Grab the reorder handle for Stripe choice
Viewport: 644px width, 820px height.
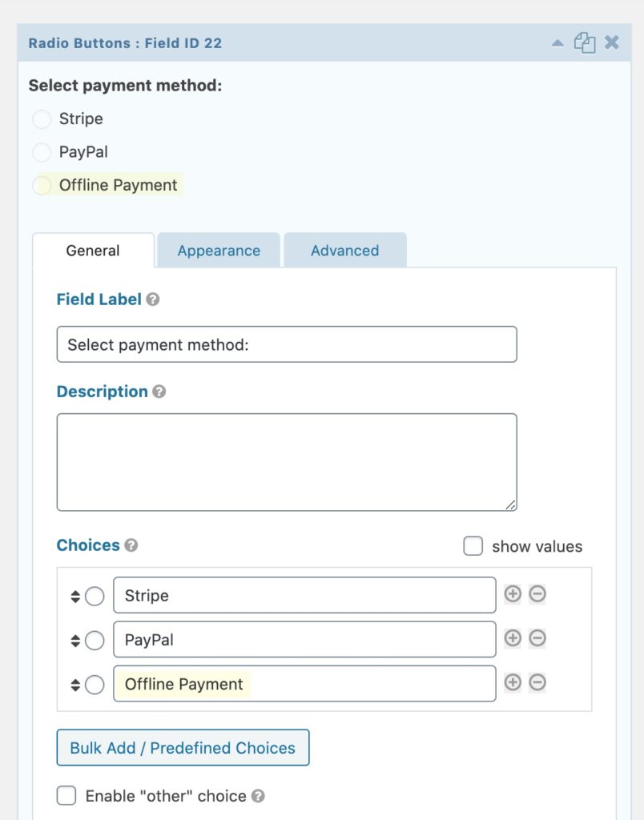tap(75, 596)
